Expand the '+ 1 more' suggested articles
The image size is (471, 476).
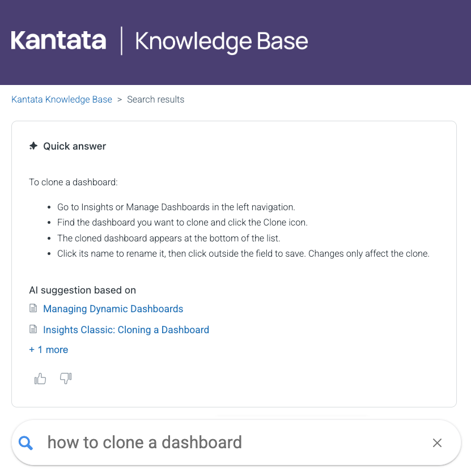click(48, 350)
